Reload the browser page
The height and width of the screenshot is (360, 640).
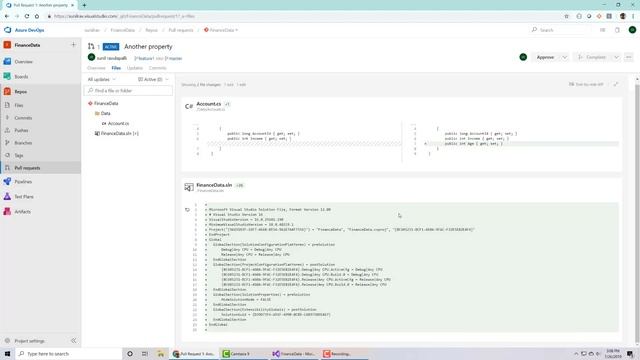[x=27, y=16]
